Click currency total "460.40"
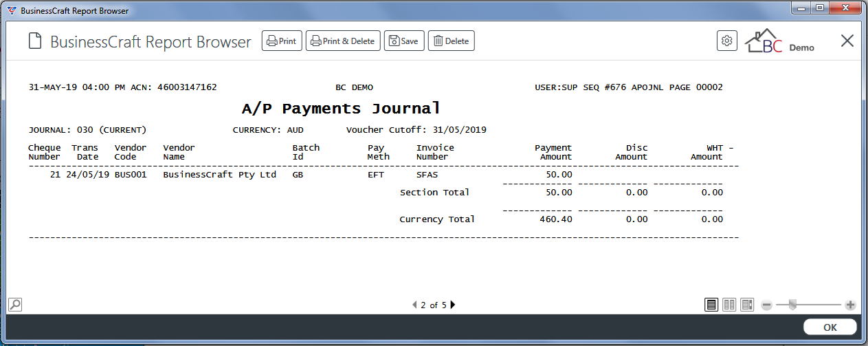Screen dimensions: 868x346 pos(556,219)
